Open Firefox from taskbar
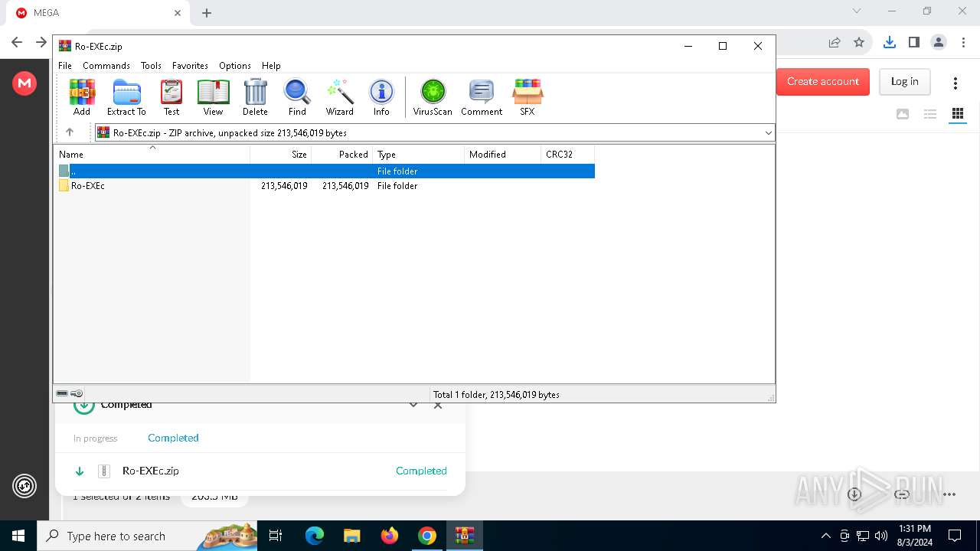980x551 pixels. (x=390, y=536)
